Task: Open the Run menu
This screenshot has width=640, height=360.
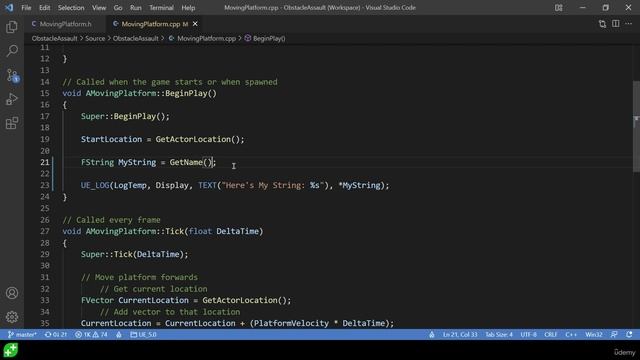Action: click(136, 8)
